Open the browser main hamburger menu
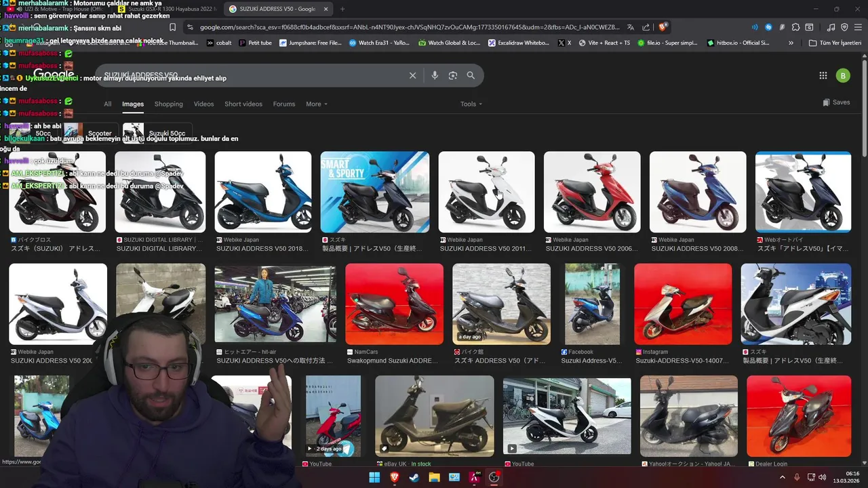 857,27
